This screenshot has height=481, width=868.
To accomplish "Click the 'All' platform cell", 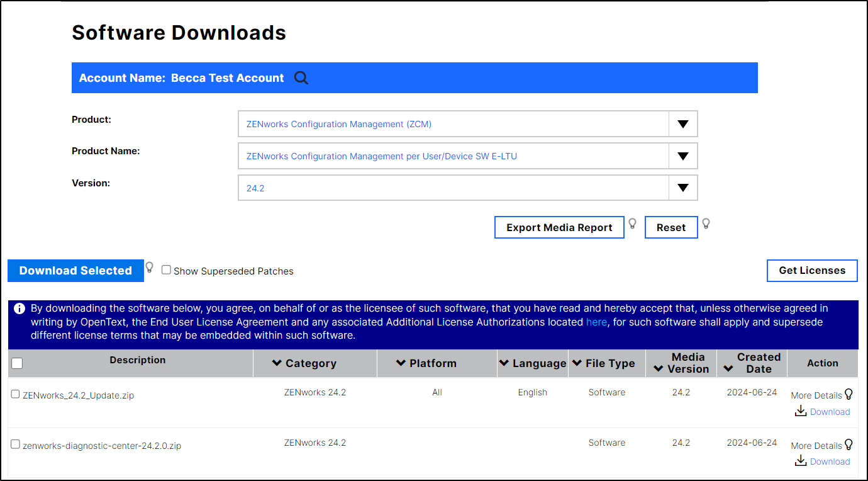I will (437, 392).
